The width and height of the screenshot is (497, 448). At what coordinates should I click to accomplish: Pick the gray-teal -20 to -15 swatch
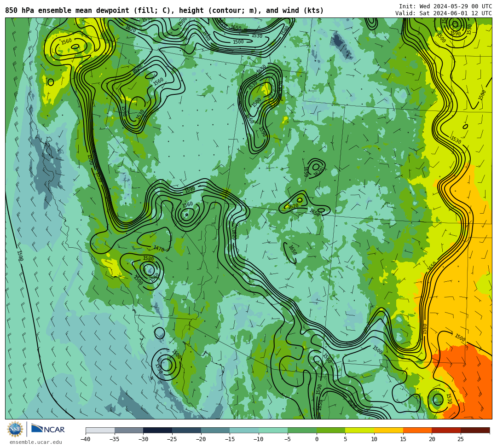[215, 430]
